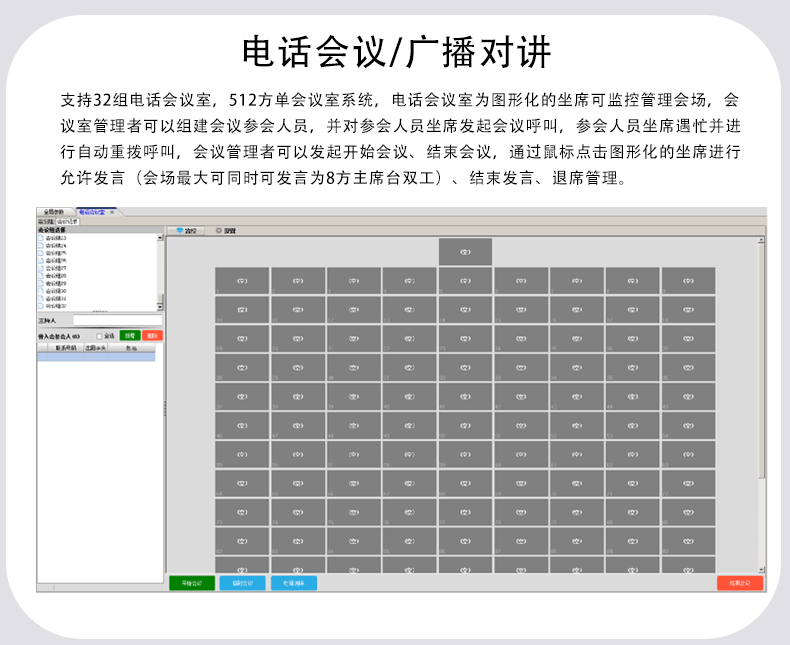The width and height of the screenshot is (790, 645).
Task: Click the green 新增 add participant button
Action: (x=130, y=336)
